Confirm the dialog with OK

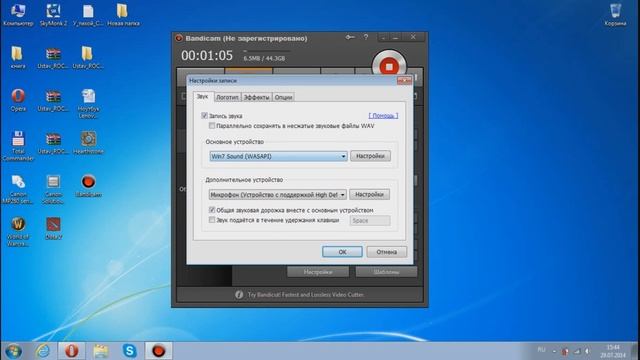pyautogui.click(x=342, y=252)
